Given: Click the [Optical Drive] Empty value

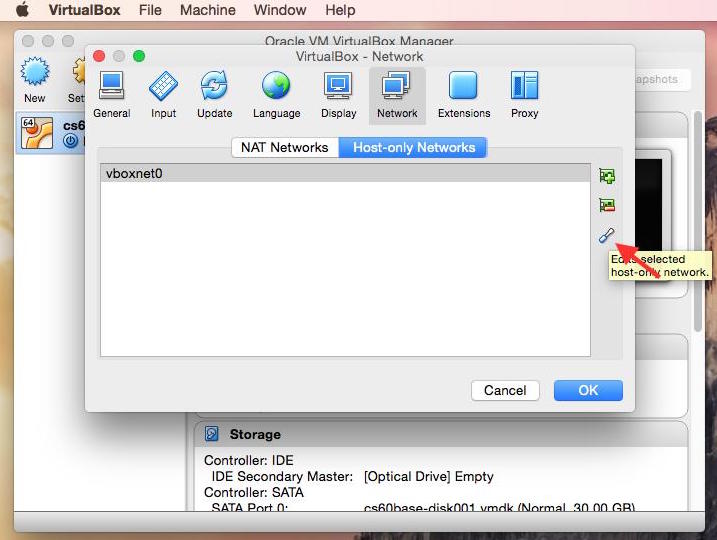Looking at the screenshot, I should pyautogui.click(x=428, y=476).
